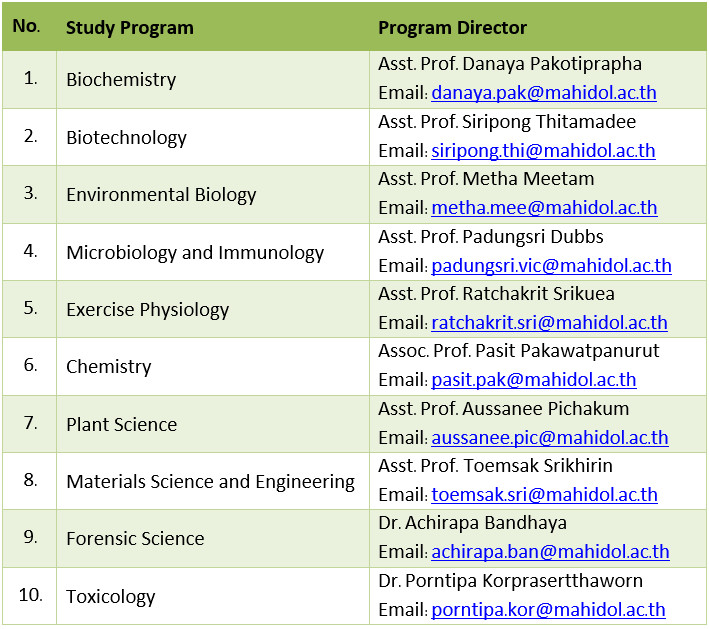
Task: Click the Exercise Physiology program cell
Action: 147,310
